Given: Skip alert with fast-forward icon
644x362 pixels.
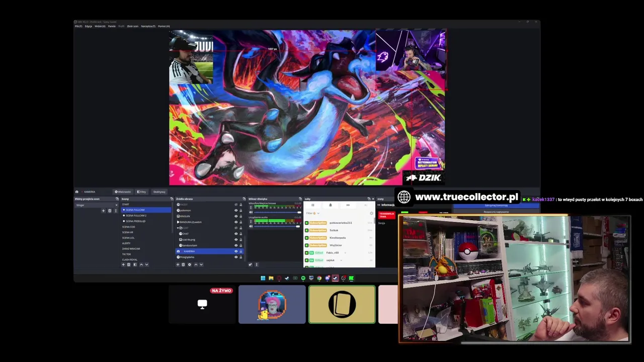Looking at the screenshot, I should [348, 205].
